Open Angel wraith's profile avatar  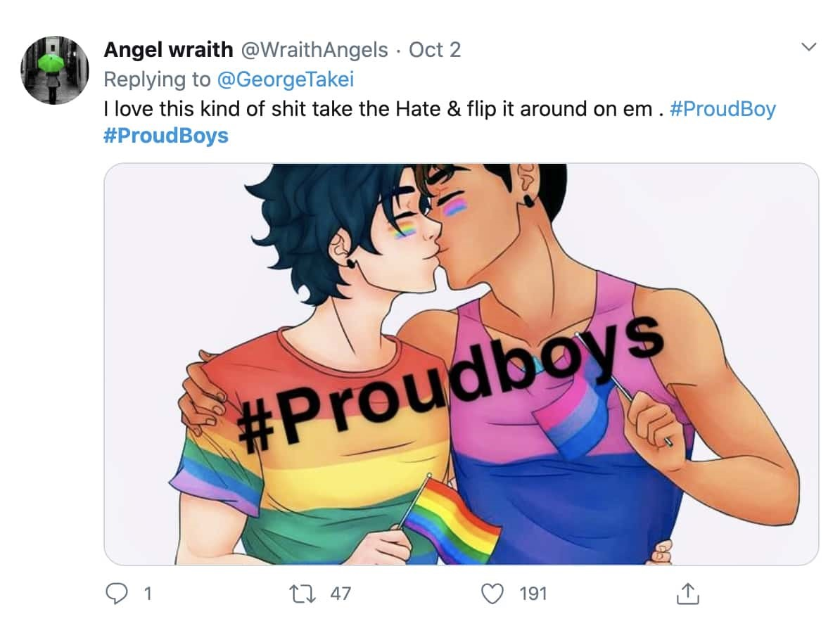pos(55,70)
